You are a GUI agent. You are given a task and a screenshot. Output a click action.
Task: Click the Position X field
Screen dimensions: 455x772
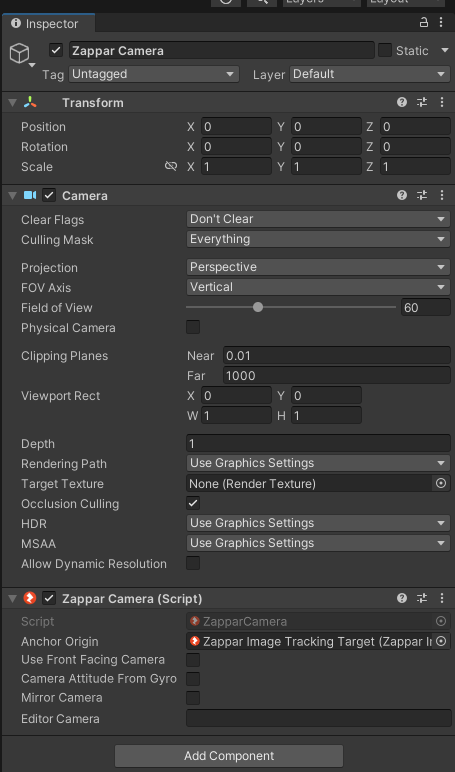236,127
